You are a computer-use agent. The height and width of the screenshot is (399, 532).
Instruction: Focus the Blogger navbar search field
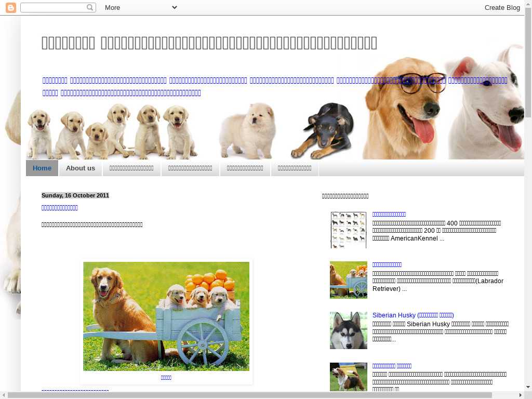(58, 7)
